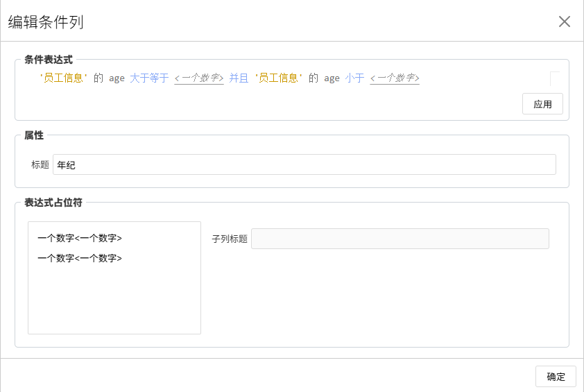Click the first '员工信息' object token

64,78
